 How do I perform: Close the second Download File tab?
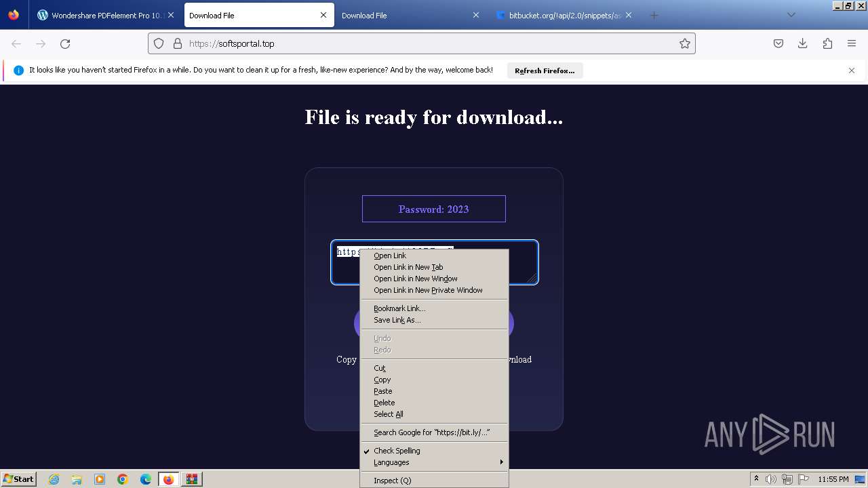pos(476,15)
